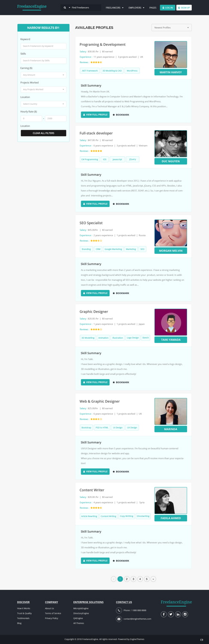Screen dimensions: 209x644
Task: Click the search magnifier icon in header
Action: (65, 8)
